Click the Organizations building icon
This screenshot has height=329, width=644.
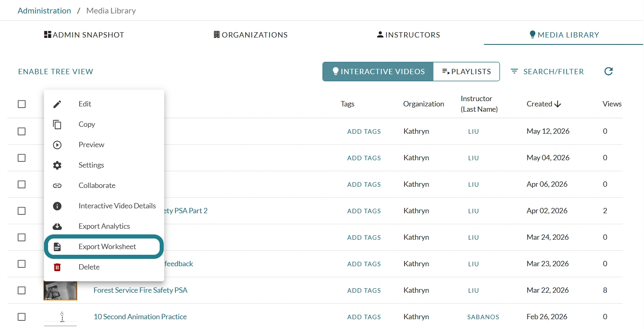click(x=217, y=35)
